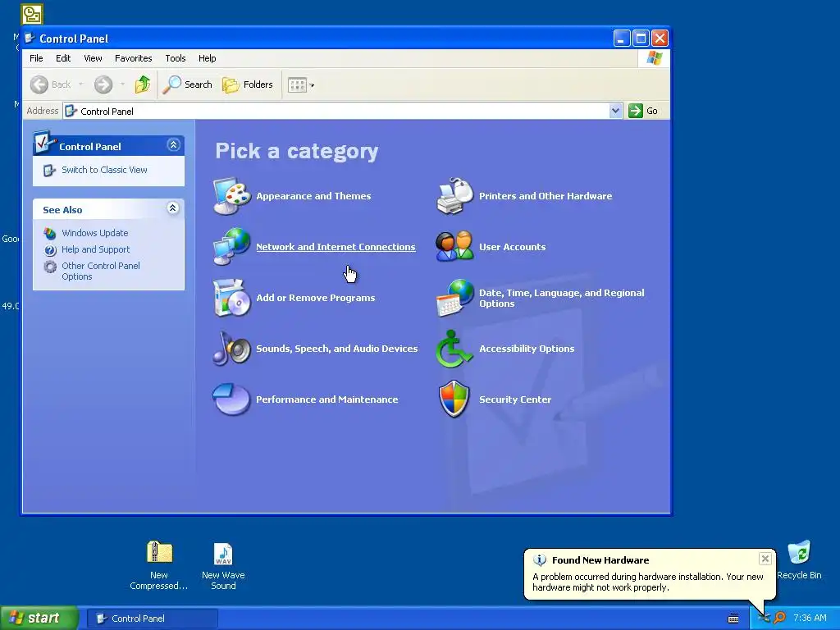840x630 pixels.
Task: Click the Search magnifier toolbar button
Action: point(188,84)
